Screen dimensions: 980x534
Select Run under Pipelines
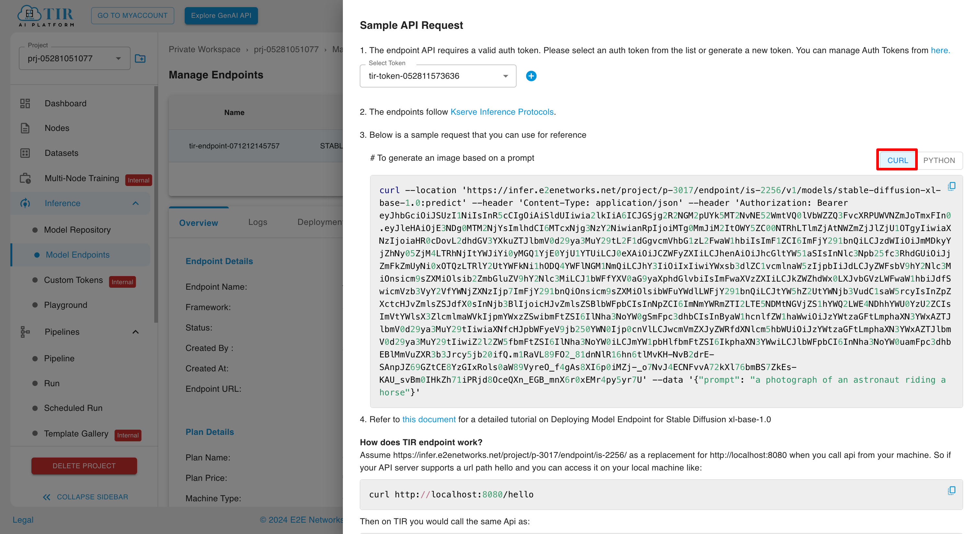click(x=52, y=383)
